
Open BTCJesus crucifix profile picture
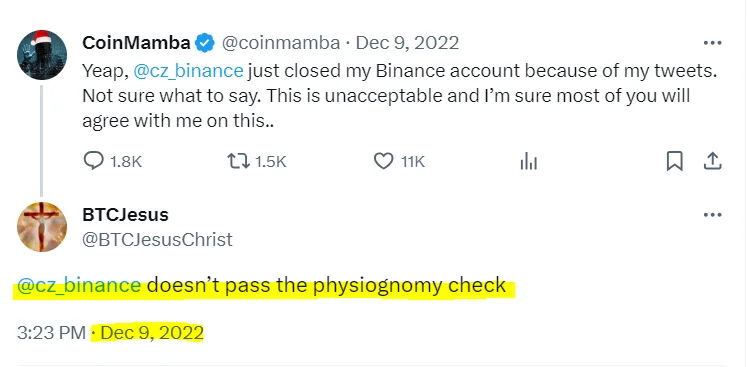pos(41,227)
